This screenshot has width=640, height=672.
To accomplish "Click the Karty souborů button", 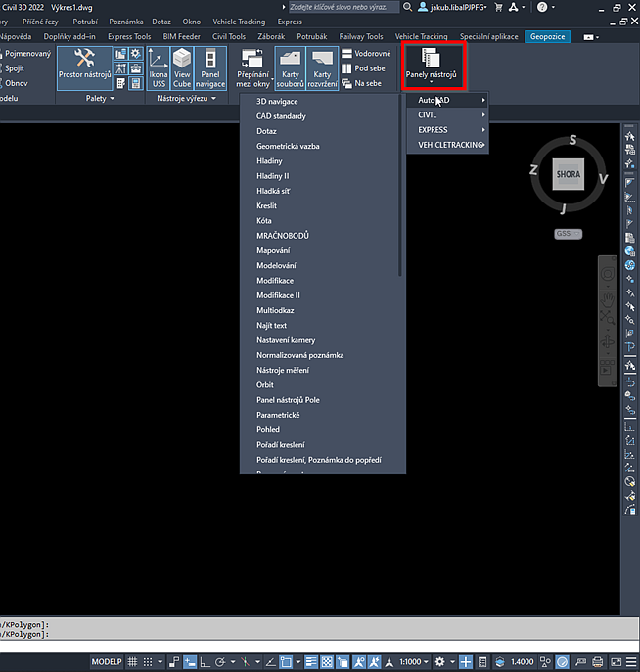I will tap(290, 68).
